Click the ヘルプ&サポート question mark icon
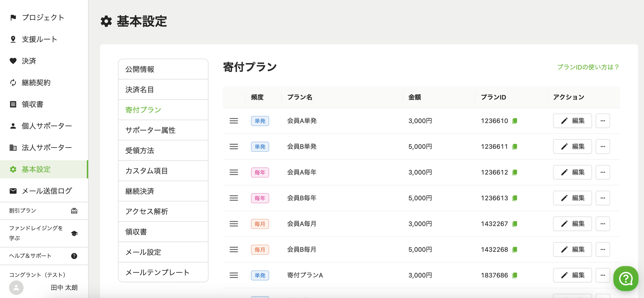 [x=74, y=256]
